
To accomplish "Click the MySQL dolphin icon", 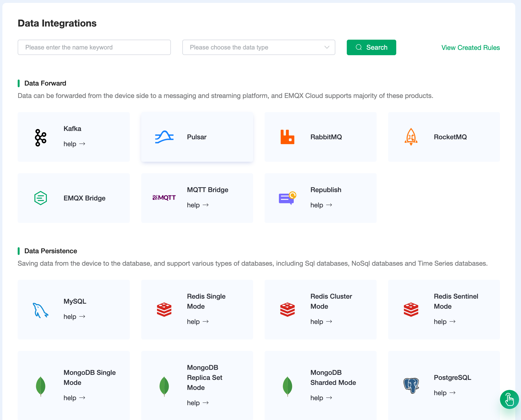I will (x=40, y=310).
